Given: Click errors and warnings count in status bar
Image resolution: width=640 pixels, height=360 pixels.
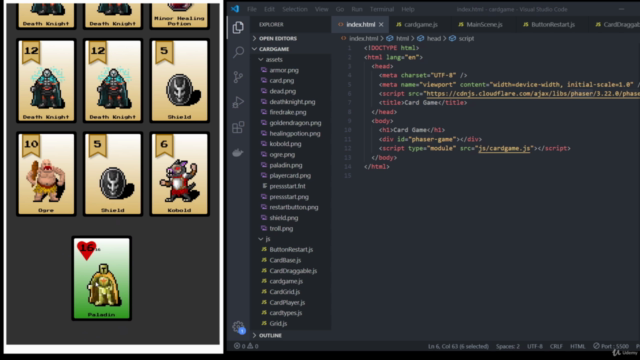Looking at the screenshot, I should tap(246, 346).
